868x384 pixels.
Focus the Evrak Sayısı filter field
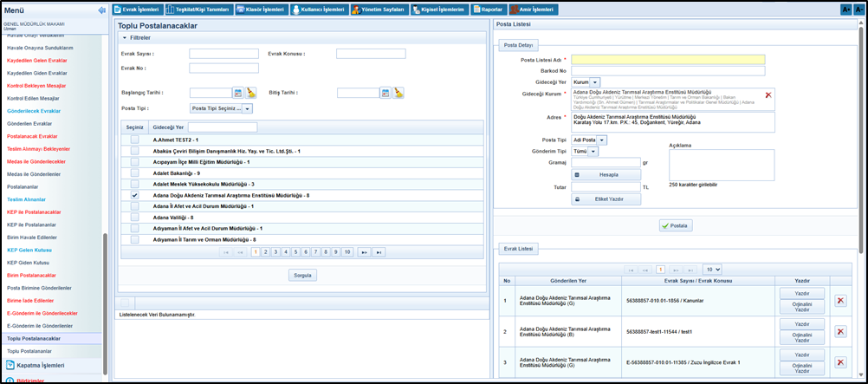tap(223, 54)
